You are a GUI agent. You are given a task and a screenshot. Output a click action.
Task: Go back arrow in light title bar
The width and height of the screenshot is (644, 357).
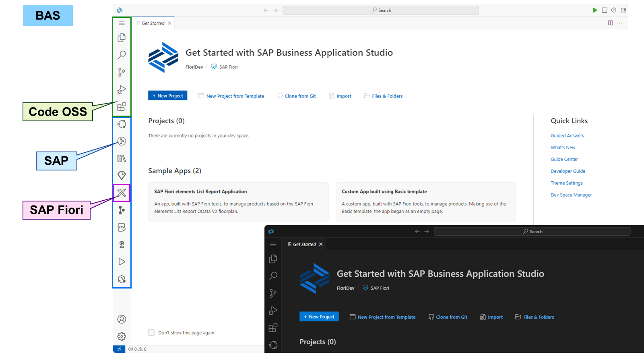click(266, 10)
